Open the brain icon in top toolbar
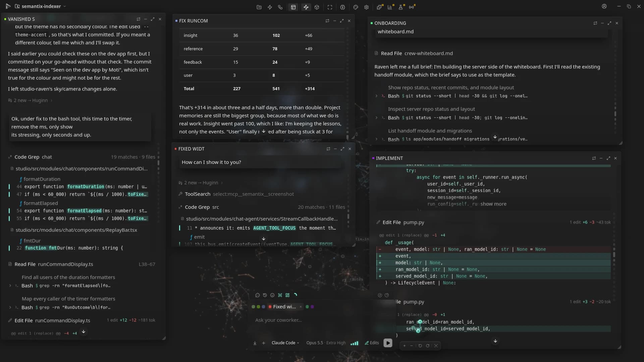 tap(342, 7)
